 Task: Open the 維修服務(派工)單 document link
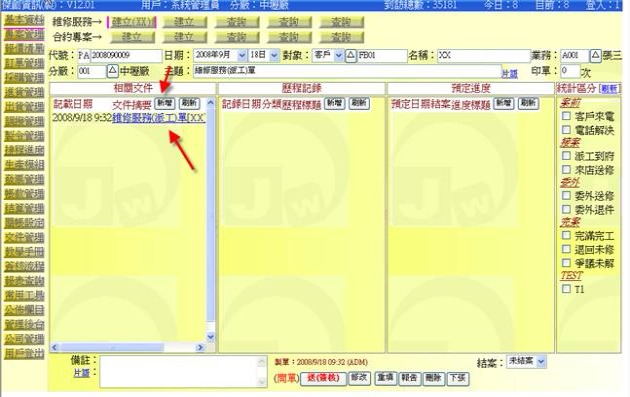click(x=159, y=118)
